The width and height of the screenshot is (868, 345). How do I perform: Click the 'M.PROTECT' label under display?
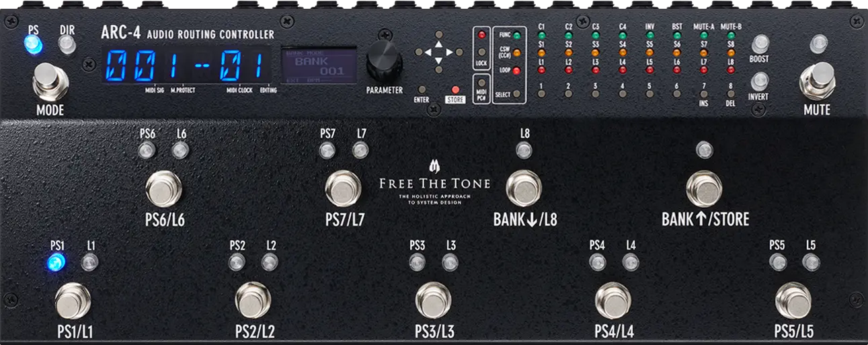coord(183,89)
